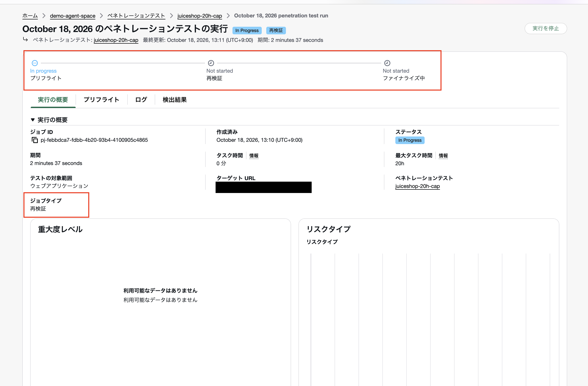
Task: Collapse the 実行の概要 section
Action: [x=33, y=120]
